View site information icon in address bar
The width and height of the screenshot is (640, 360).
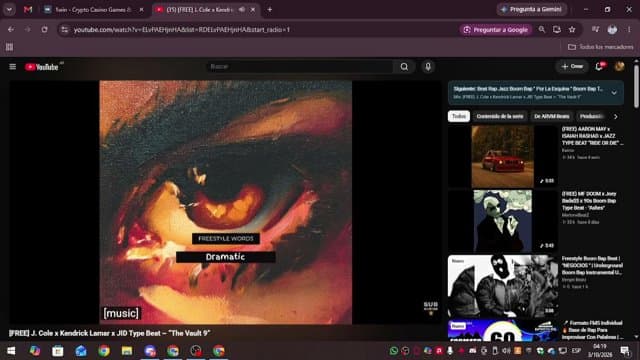(x=64, y=29)
